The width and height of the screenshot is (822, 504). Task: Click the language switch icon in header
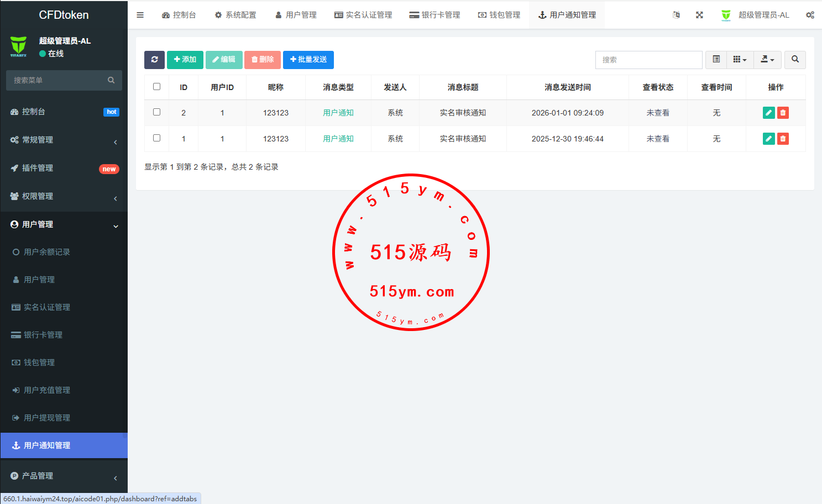[676, 15]
